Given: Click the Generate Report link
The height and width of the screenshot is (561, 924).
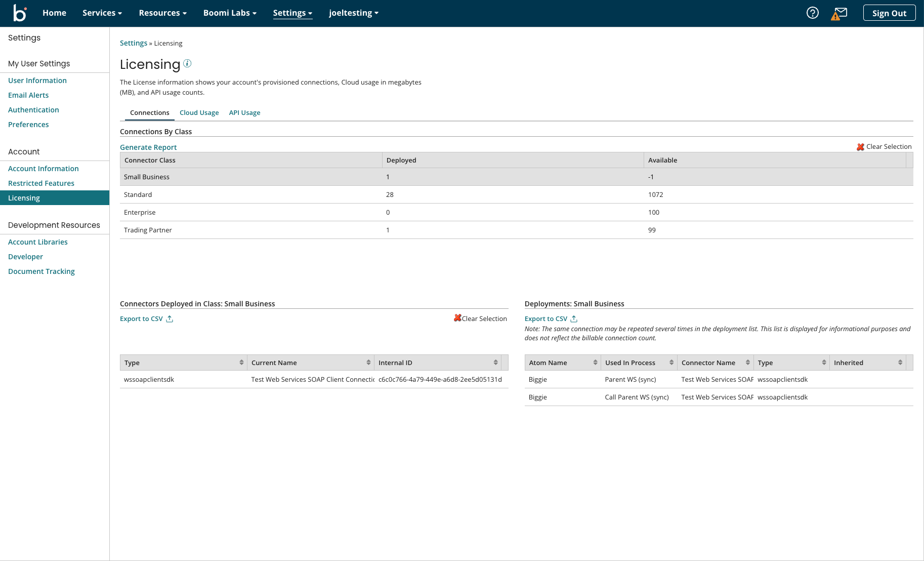Looking at the screenshot, I should [x=148, y=147].
